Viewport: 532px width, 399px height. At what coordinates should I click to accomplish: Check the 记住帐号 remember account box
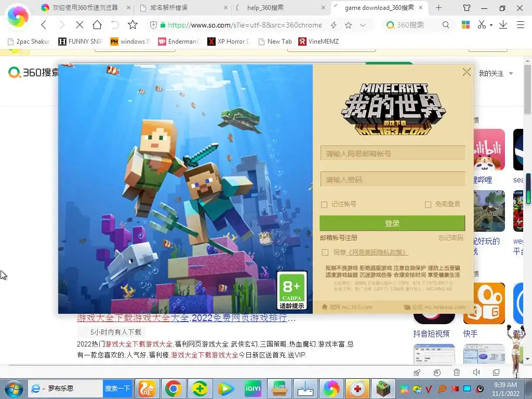click(x=324, y=205)
